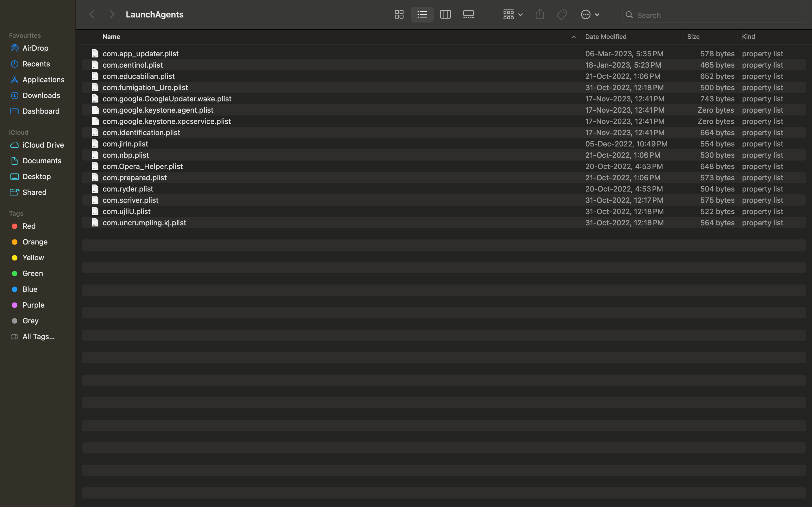This screenshot has height=507, width=812.
Task: Switch to icon grid view
Action: click(x=399, y=14)
